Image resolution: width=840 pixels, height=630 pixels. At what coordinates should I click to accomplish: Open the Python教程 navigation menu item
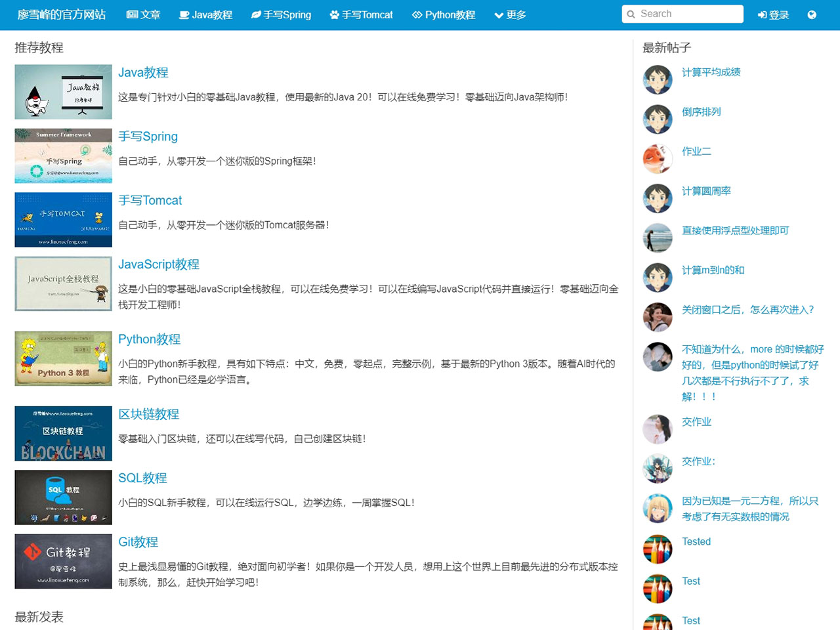[444, 14]
